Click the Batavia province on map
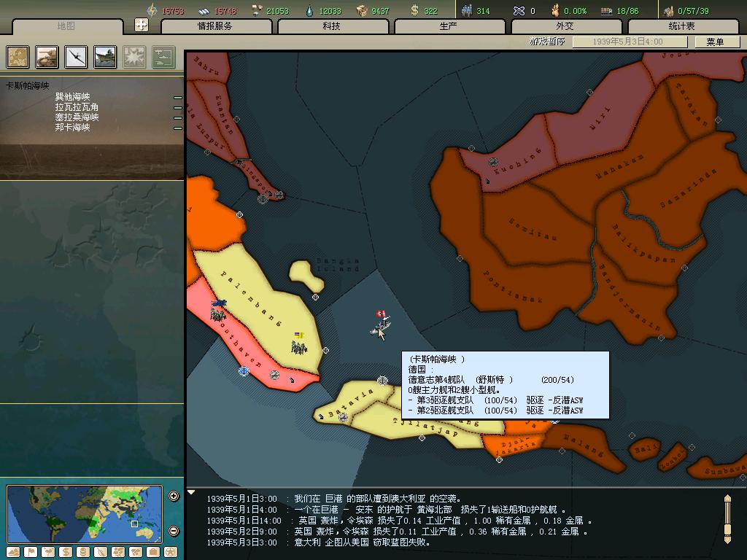This screenshot has width=747, height=560. pyautogui.click(x=352, y=402)
